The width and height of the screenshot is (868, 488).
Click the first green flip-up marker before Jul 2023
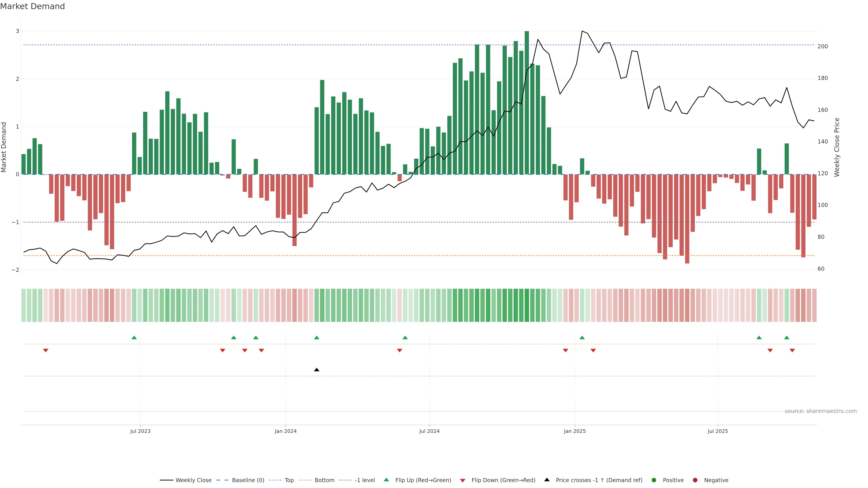pyautogui.click(x=134, y=338)
